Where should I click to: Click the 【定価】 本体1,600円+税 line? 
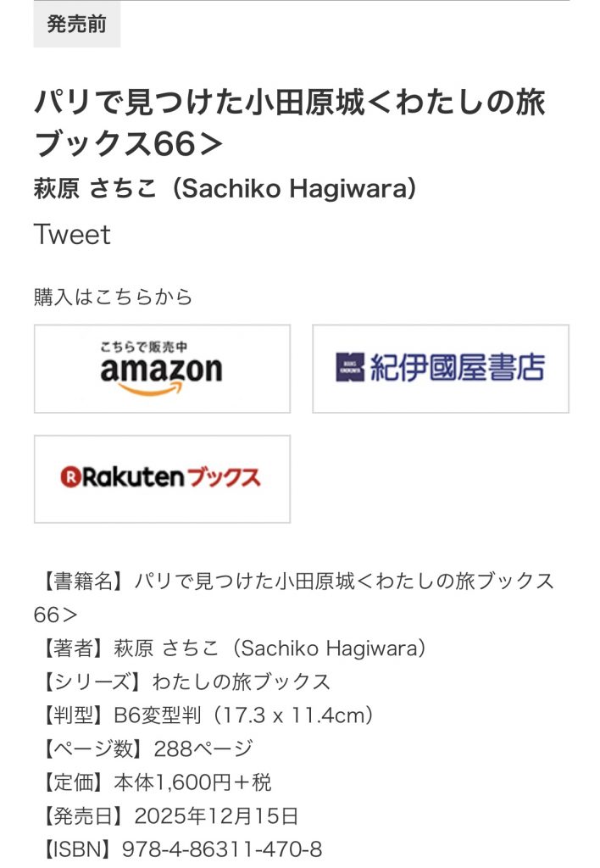click(x=153, y=782)
